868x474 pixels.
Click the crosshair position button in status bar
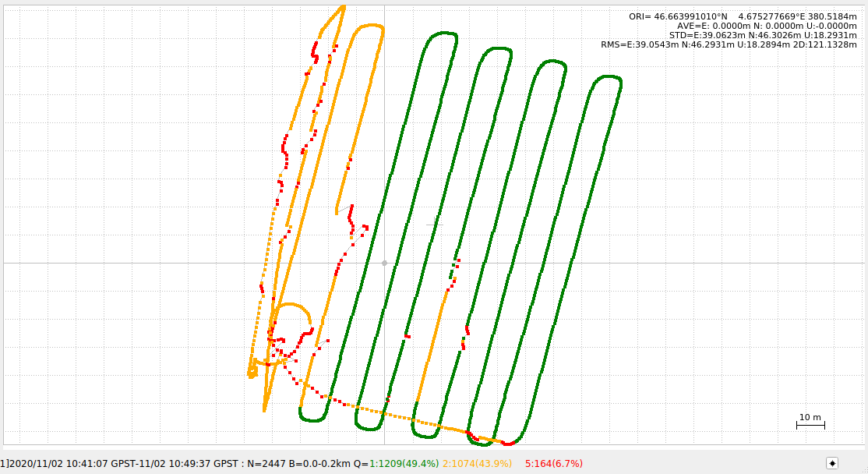832,464
